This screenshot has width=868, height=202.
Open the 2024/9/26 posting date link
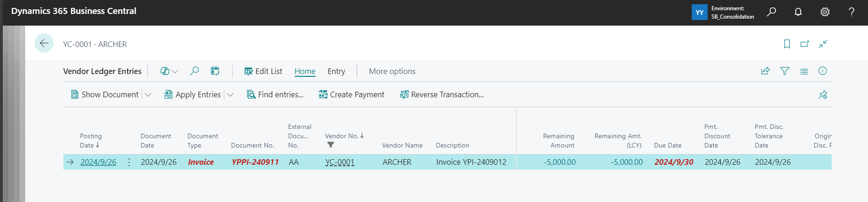pyautogui.click(x=98, y=162)
